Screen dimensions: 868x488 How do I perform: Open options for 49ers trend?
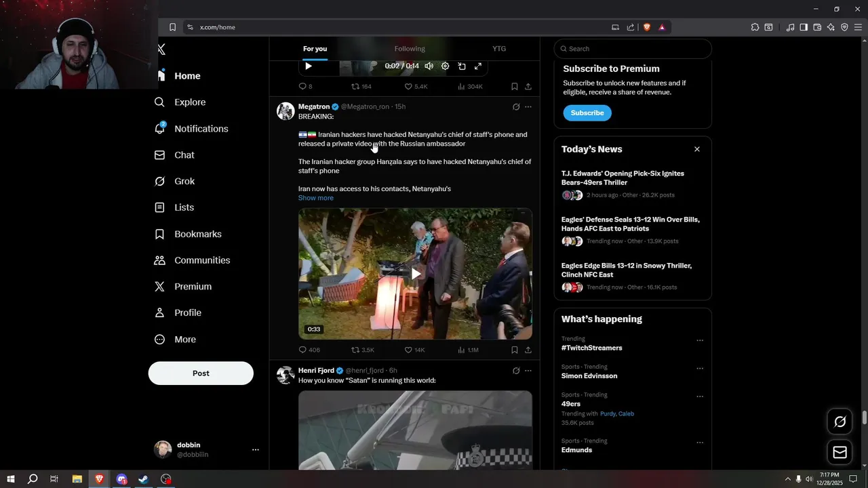pyautogui.click(x=700, y=396)
